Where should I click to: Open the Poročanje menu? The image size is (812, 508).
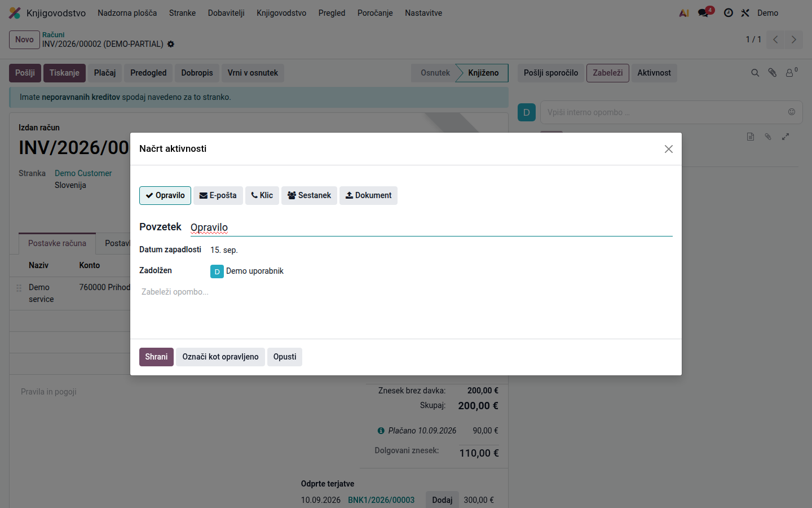[375, 13]
